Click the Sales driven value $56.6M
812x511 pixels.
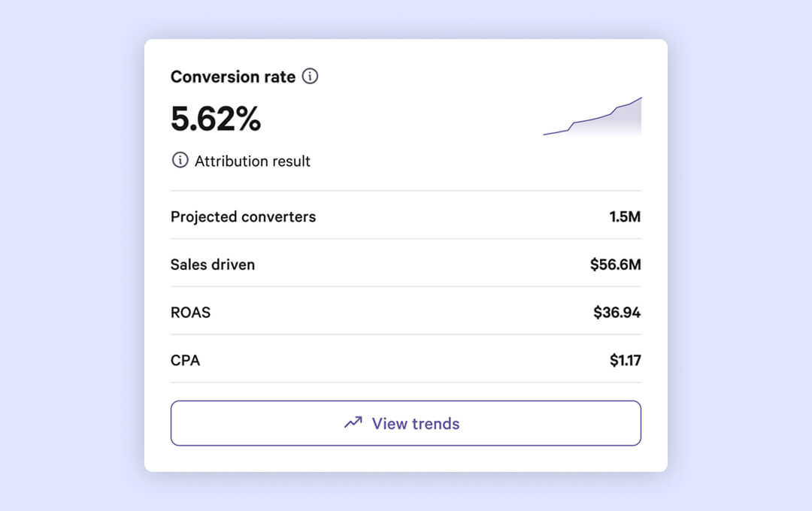coord(615,265)
